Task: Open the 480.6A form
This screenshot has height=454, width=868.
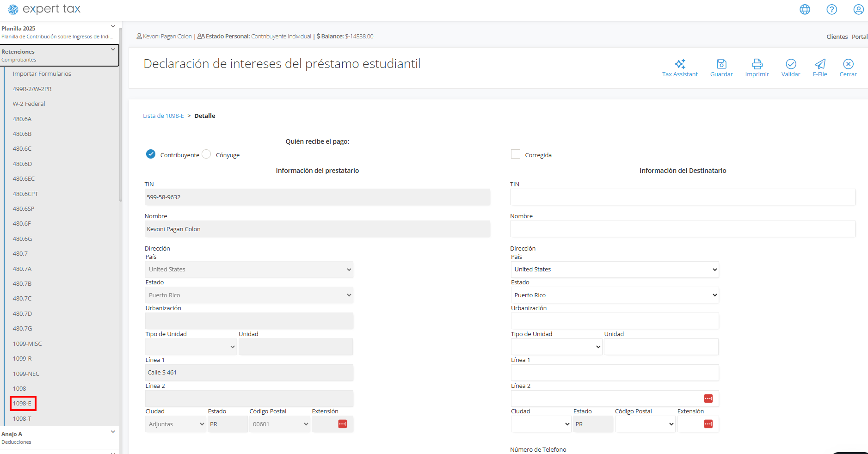Action: pos(22,119)
